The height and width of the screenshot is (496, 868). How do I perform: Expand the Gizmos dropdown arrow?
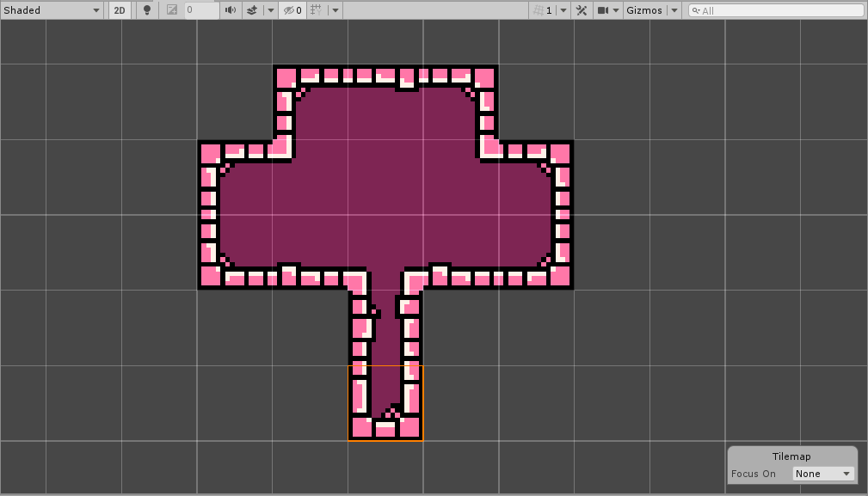(x=674, y=10)
